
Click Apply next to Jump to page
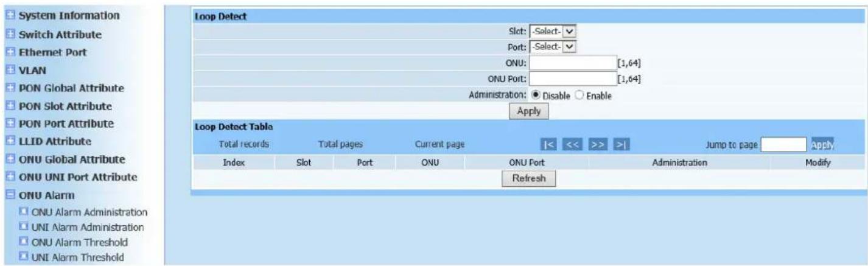click(x=822, y=144)
